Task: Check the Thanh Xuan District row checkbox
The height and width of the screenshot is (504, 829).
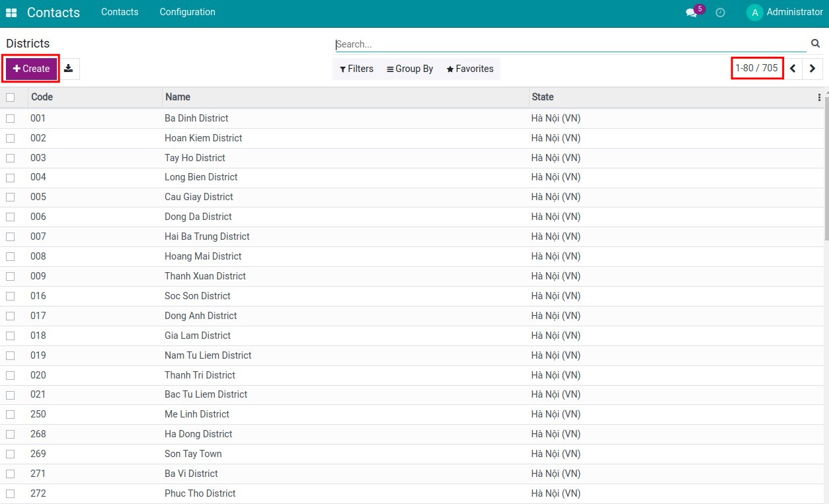Action: [11, 276]
